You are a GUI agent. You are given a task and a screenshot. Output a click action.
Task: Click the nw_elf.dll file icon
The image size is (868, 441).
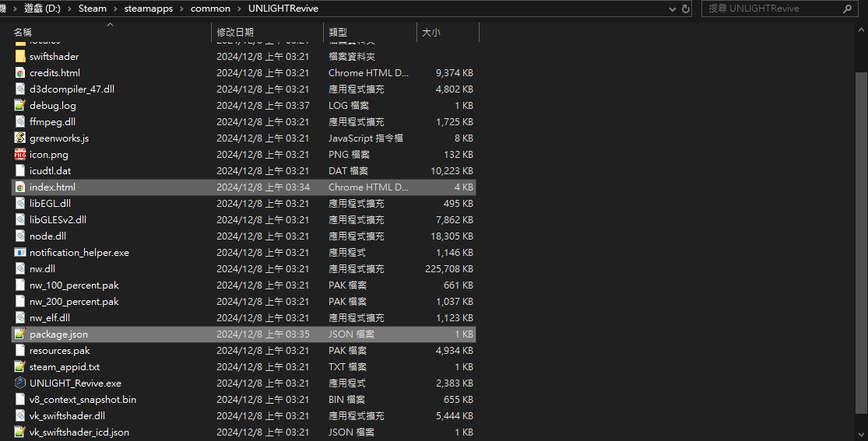(20, 317)
